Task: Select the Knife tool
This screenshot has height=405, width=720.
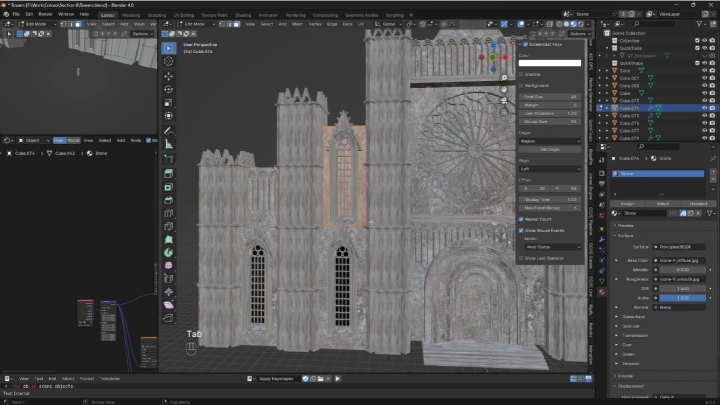Action: pyautogui.click(x=169, y=226)
